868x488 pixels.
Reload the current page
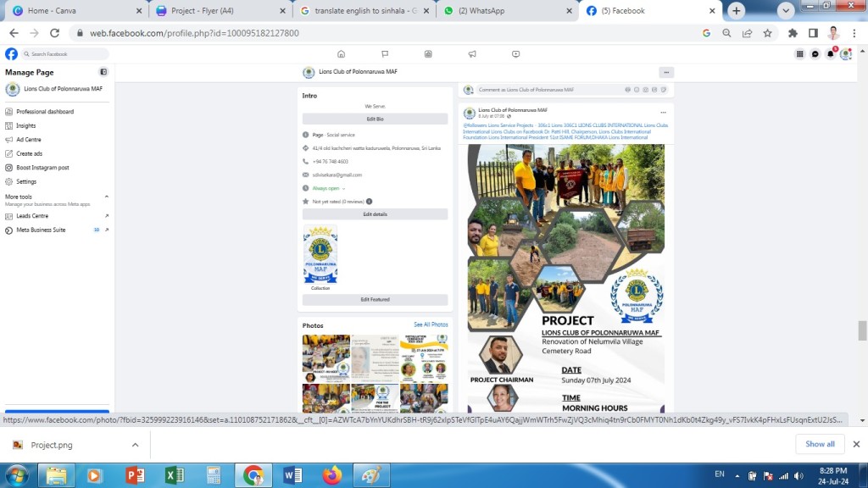tap(54, 33)
